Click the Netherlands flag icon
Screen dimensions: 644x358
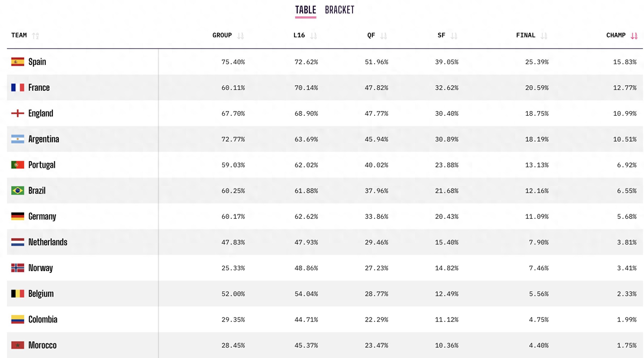[x=17, y=242]
